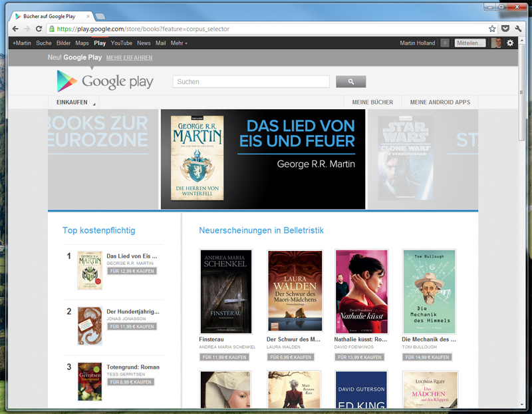
Task: Buy Der Schwur des Maori-Mädchens for 6,99 €
Action: 291,357
